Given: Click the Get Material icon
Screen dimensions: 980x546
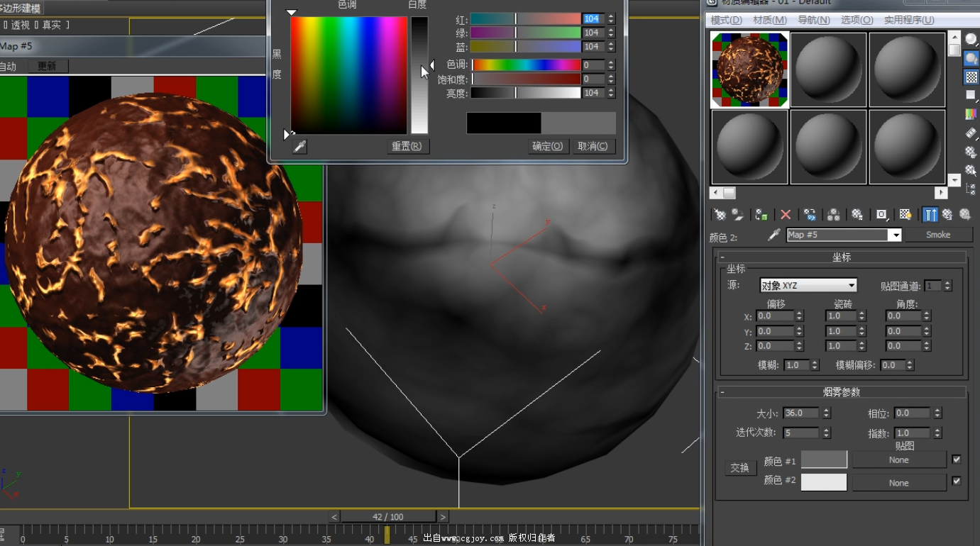Looking at the screenshot, I should pyautogui.click(x=720, y=214).
